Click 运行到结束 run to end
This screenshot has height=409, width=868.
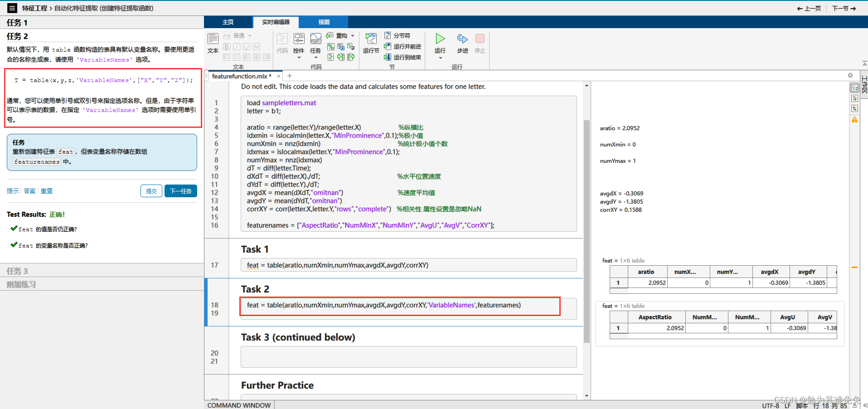pyautogui.click(x=402, y=57)
